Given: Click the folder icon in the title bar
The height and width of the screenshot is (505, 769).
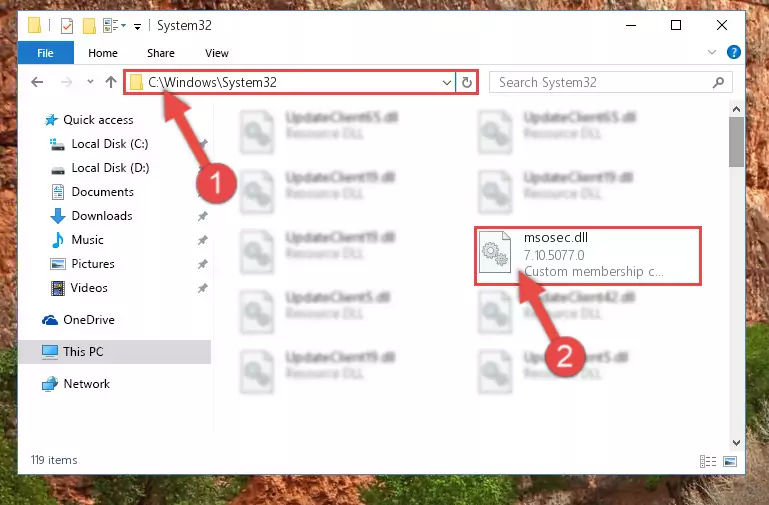Looking at the screenshot, I should [34, 25].
